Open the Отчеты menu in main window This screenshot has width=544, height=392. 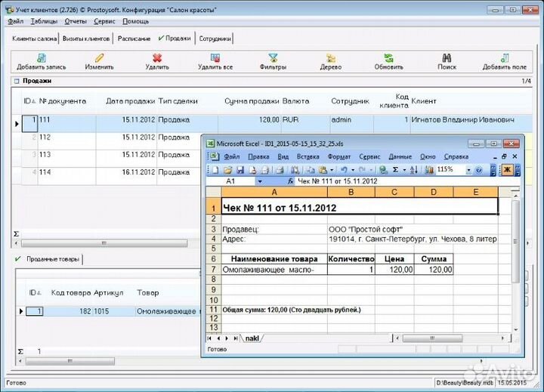(75, 22)
